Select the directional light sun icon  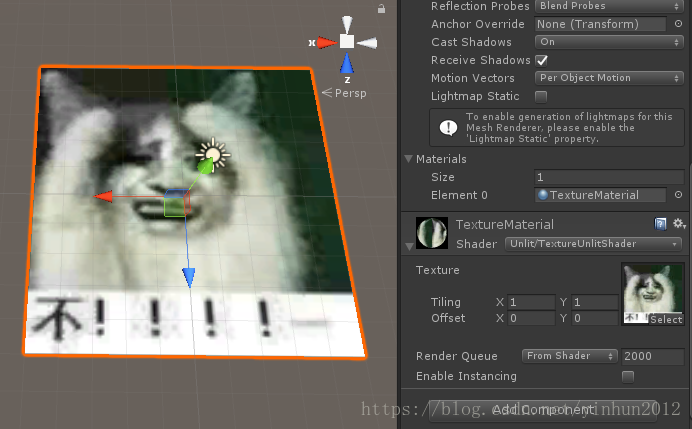(213, 154)
